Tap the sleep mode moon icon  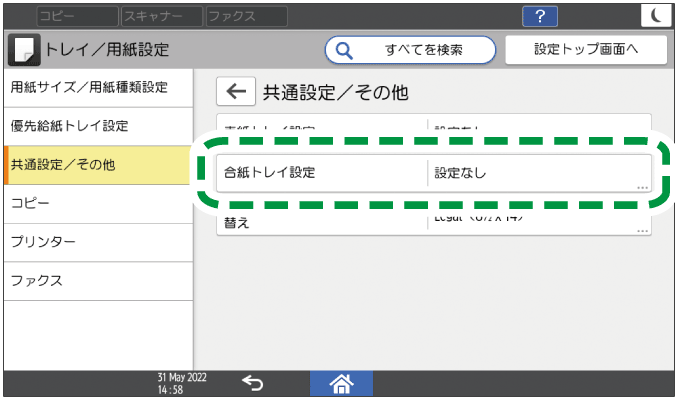[656, 16]
